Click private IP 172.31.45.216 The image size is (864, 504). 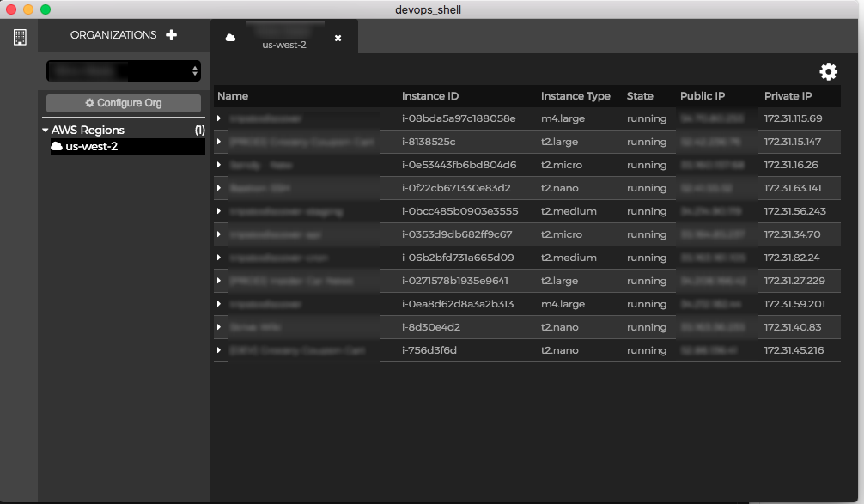(794, 349)
